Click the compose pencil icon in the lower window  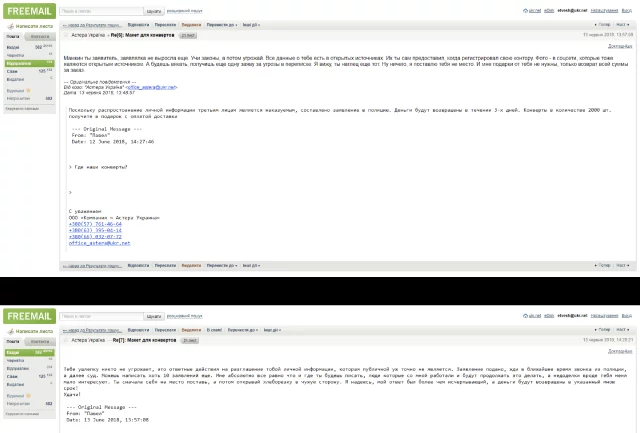click(11, 331)
